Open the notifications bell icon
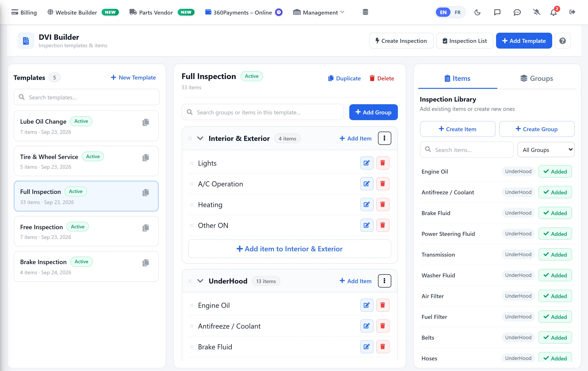The height and width of the screenshot is (371, 588). coord(553,12)
